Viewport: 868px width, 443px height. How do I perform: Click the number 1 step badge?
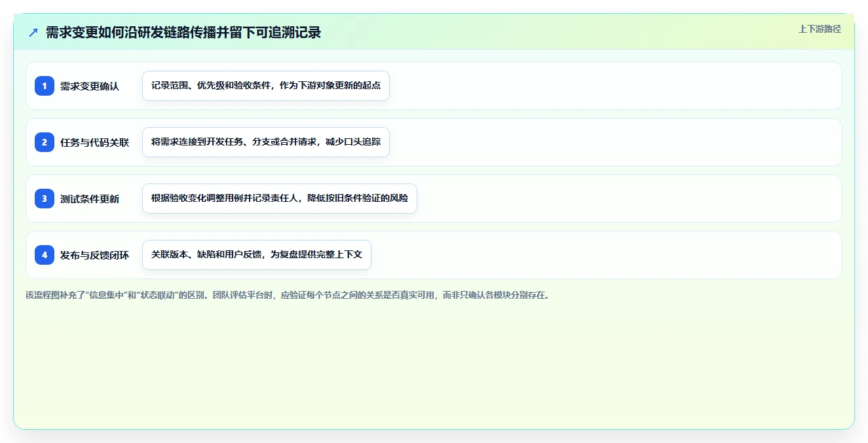[45, 86]
